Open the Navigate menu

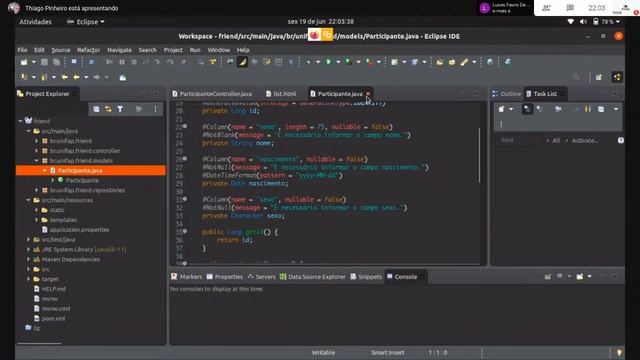119,50
